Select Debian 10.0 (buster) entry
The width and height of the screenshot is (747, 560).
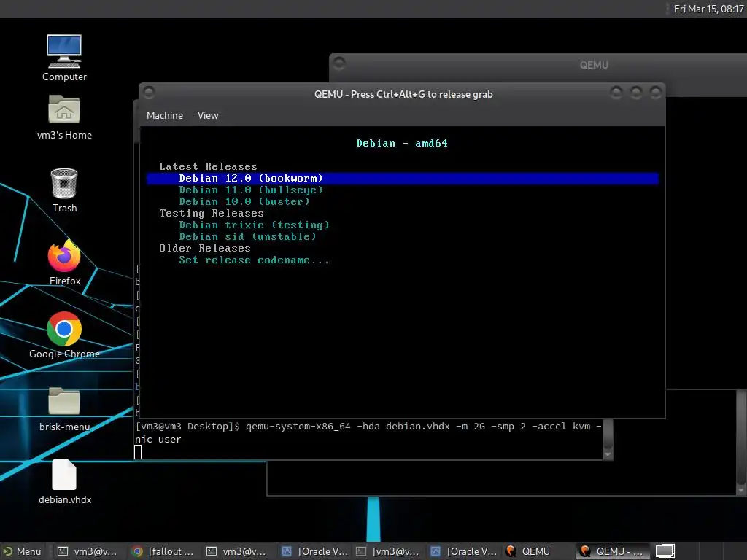click(x=244, y=201)
